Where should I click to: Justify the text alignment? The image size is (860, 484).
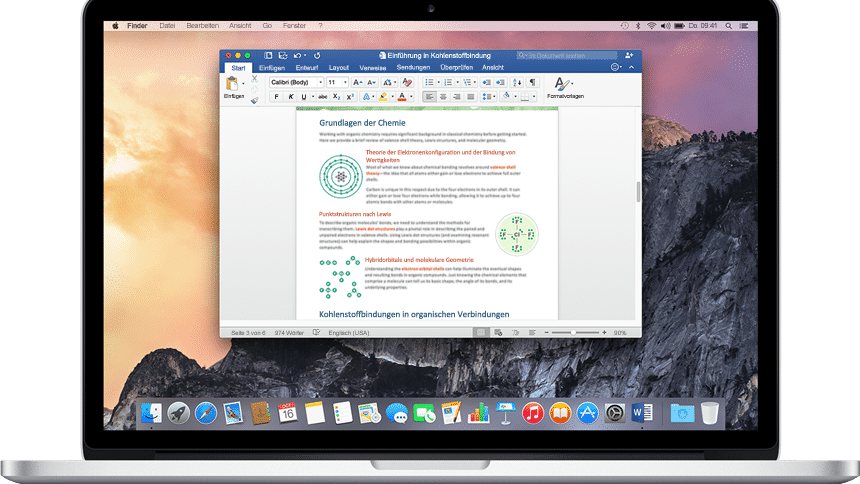click(471, 97)
